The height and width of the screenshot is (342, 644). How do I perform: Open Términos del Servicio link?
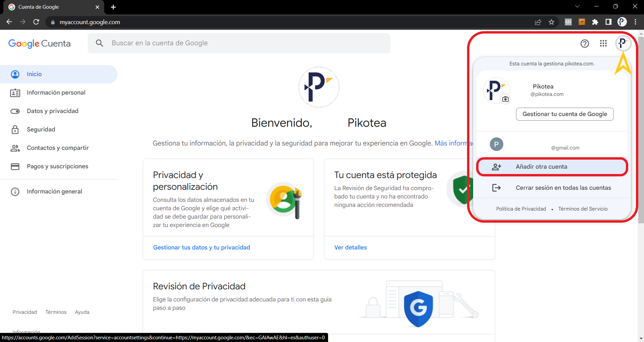(x=583, y=209)
